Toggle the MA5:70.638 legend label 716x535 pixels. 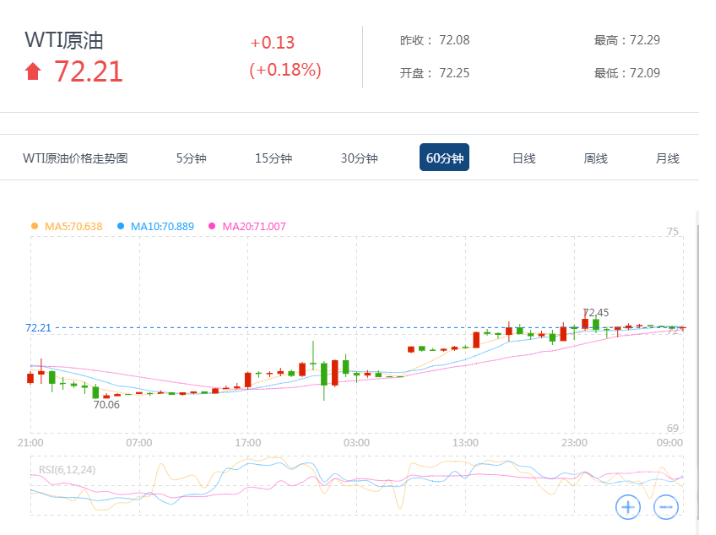[x=73, y=227]
